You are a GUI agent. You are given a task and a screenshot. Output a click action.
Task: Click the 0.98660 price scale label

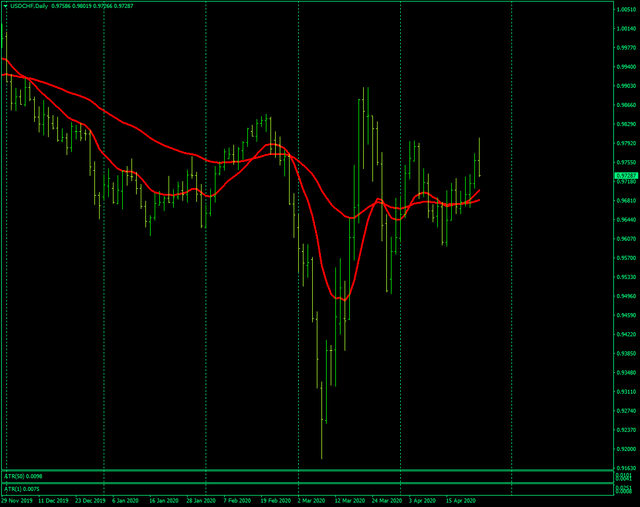click(x=627, y=105)
